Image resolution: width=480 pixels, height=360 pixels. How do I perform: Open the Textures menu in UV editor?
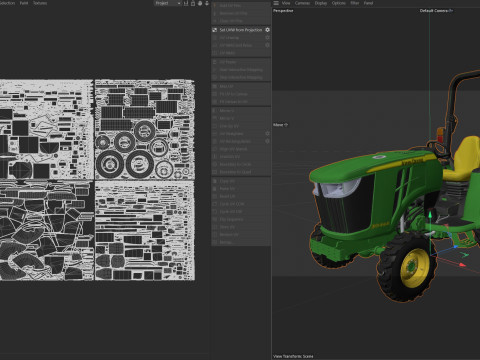click(40, 3)
